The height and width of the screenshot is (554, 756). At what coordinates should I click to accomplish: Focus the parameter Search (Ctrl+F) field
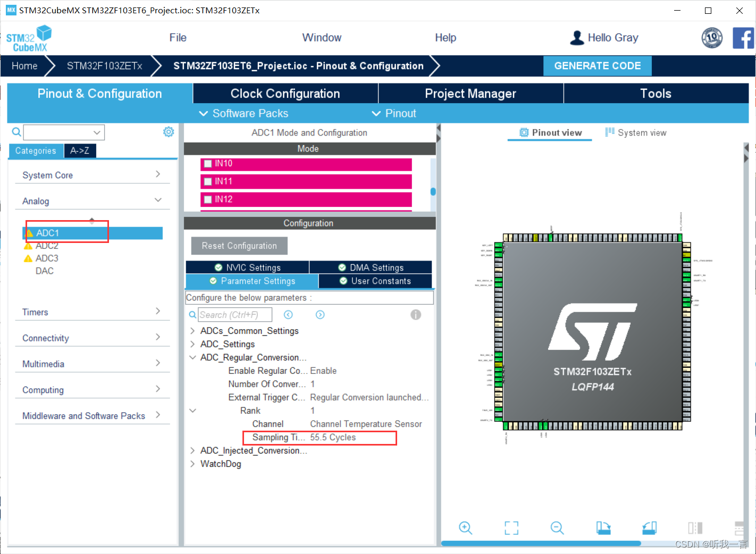(x=235, y=315)
